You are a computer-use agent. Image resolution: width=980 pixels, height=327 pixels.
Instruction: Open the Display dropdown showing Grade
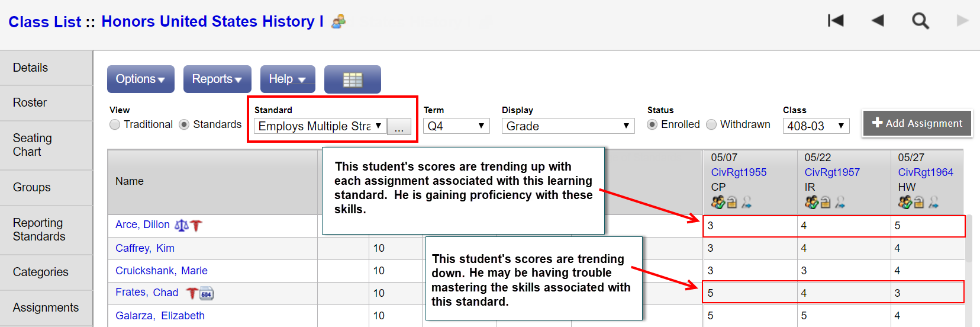(568, 126)
